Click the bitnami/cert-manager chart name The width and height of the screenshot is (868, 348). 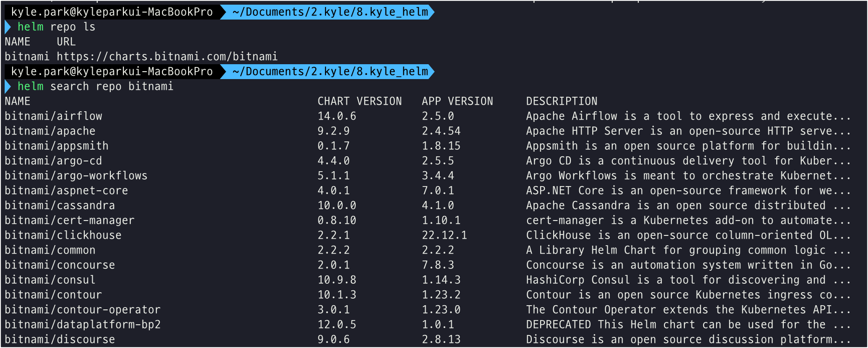point(70,221)
